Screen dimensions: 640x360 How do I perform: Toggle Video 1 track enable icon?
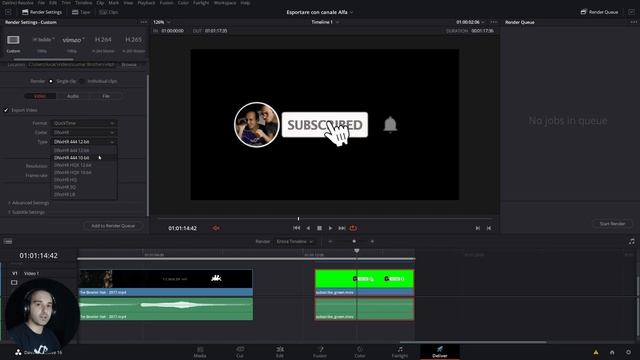[x=14, y=282]
